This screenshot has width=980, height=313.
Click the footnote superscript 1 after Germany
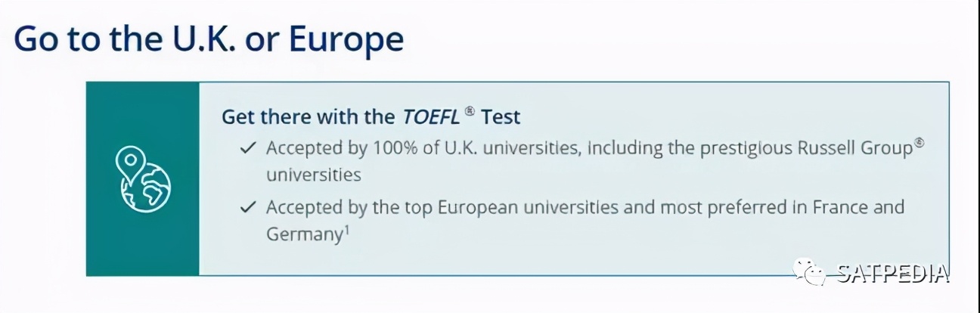coord(346,229)
